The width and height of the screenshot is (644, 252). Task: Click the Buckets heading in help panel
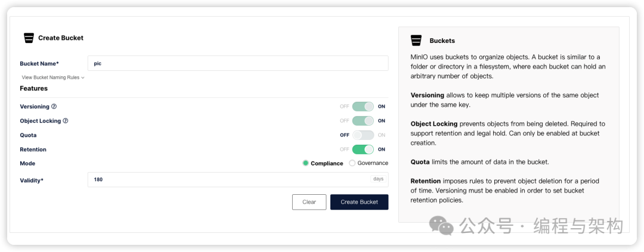442,41
